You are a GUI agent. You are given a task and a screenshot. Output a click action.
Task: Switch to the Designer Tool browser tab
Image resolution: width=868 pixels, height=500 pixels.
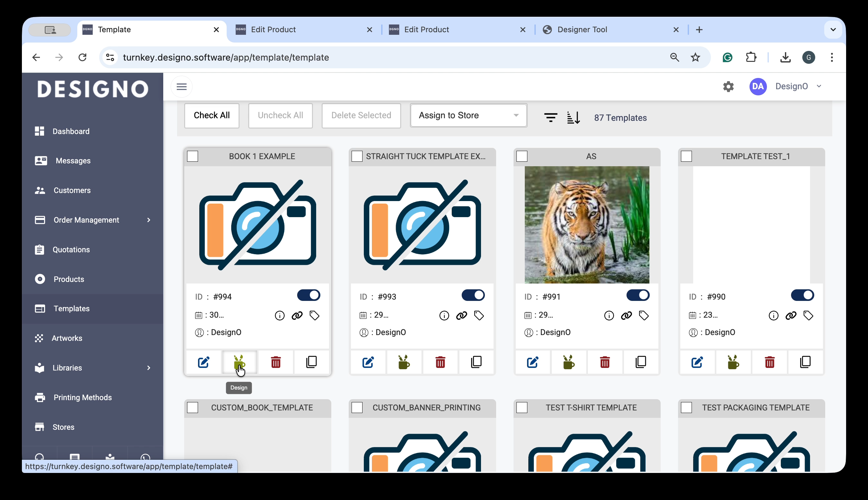(582, 30)
